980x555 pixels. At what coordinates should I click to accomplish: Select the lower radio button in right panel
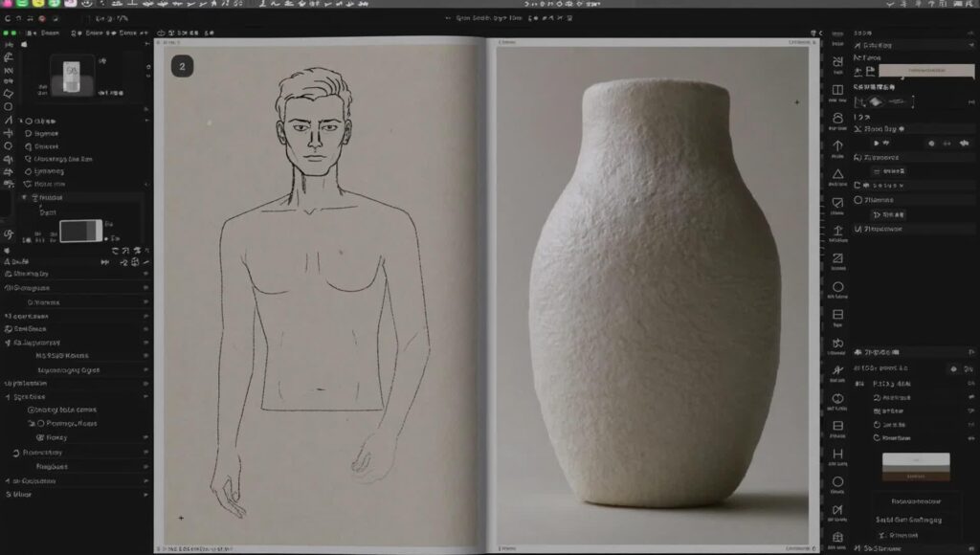857,229
